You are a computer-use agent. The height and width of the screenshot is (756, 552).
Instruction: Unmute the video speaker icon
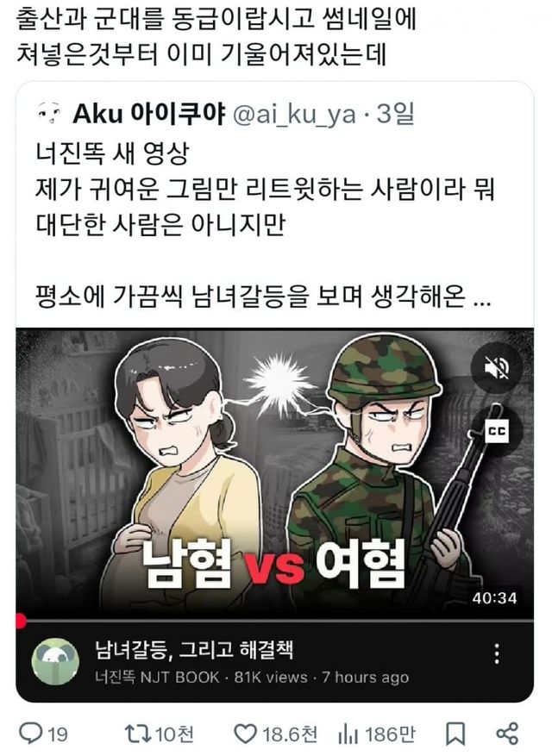[x=497, y=369]
